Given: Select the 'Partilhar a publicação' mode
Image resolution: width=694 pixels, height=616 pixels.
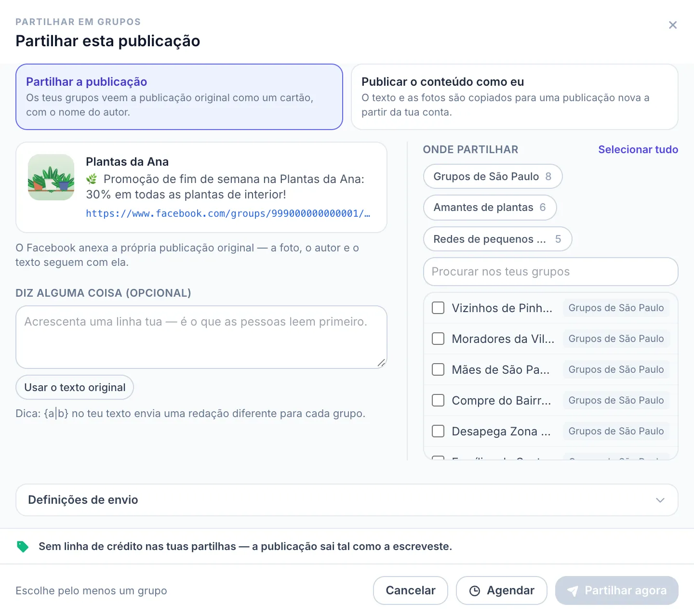Looking at the screenshot, I should coord(179,97).
